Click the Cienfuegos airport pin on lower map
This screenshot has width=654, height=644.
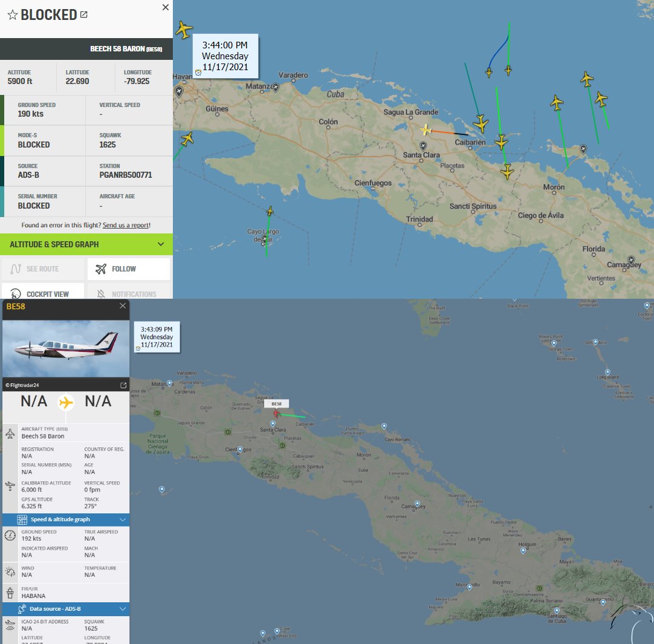click(239, 449)
